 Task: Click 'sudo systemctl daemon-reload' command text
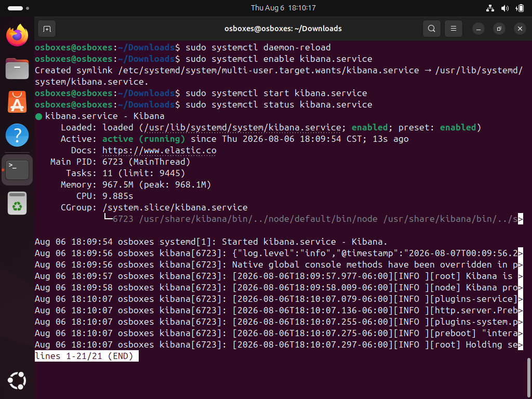[x=258, y=47]
